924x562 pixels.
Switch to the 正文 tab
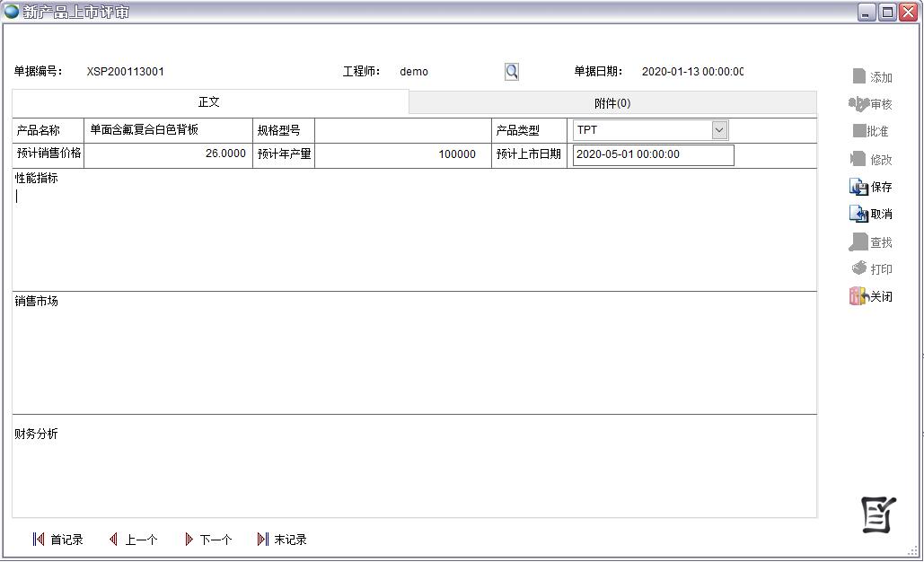pos(209,102)
